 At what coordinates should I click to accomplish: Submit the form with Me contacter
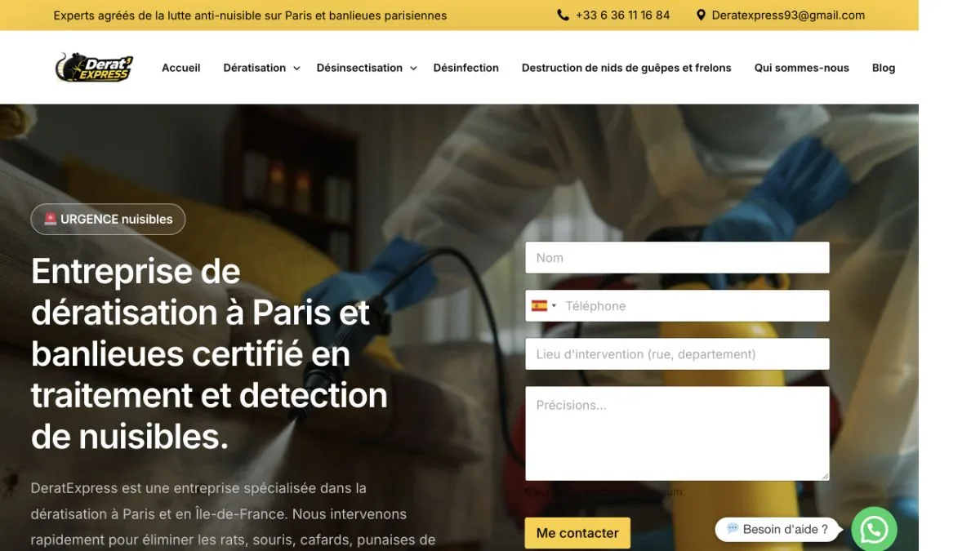click(577, 533)
